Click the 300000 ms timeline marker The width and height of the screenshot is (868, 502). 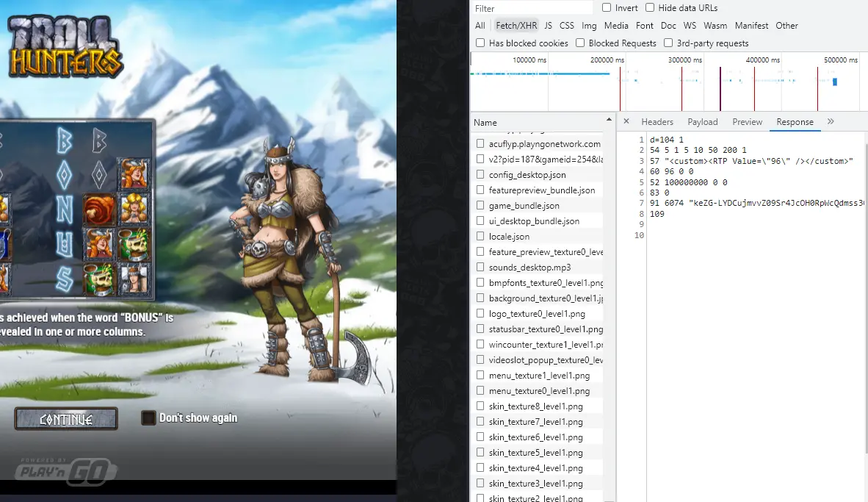pos(684,60)
